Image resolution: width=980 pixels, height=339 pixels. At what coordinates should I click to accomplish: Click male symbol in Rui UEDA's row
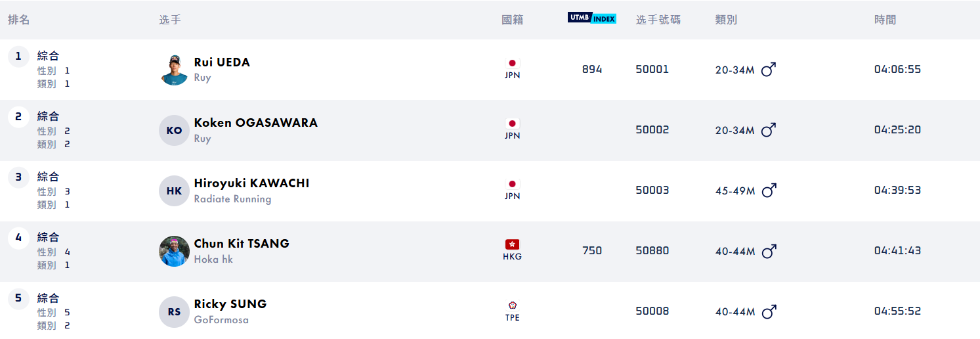769,69
